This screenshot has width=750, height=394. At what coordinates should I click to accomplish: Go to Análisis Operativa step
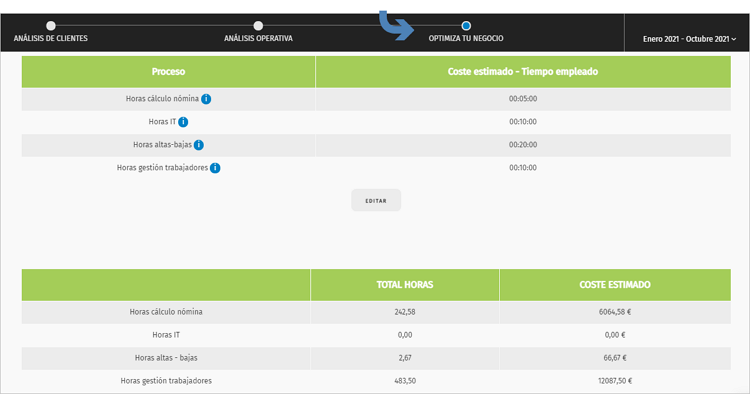coord(258,38)
